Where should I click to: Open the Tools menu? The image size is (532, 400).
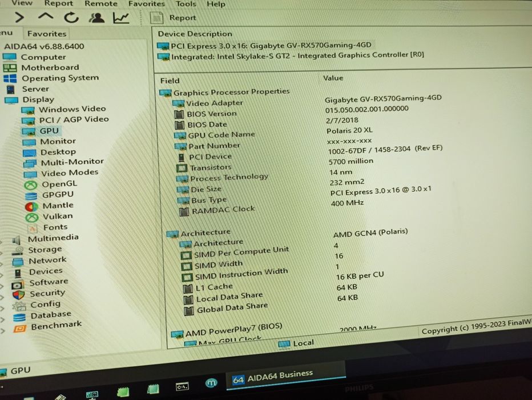pyautogui.click(x=186, y=4)
